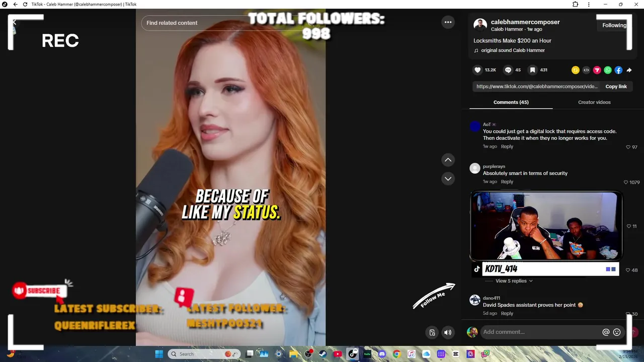
Task: Open purplerayn's commenter avatar
Action: point(475,168)
